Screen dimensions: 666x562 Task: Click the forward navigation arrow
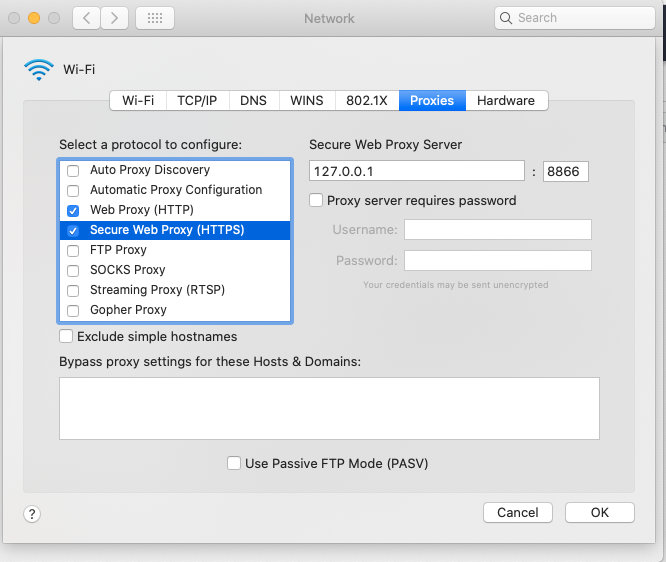click(115, 18)
